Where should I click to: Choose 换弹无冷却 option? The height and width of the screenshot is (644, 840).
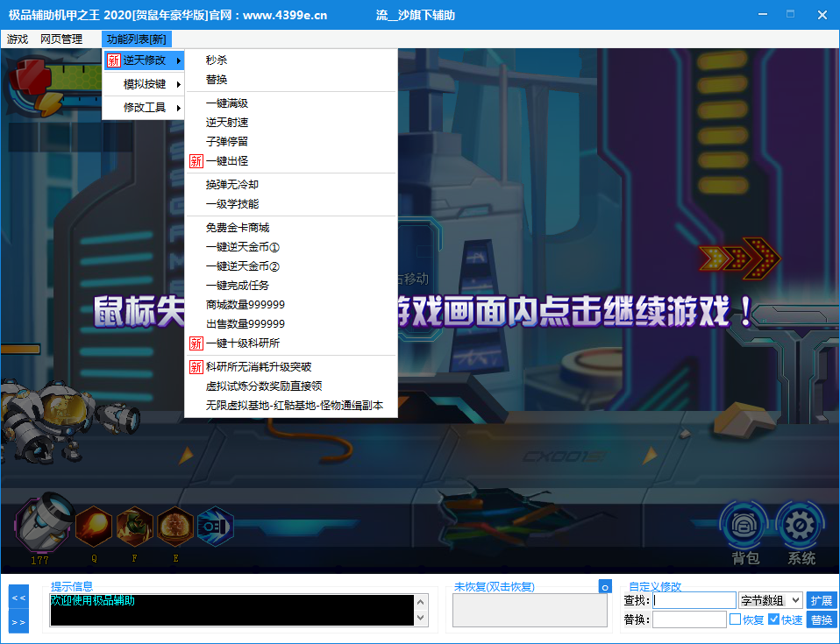click(x=291, y=185)
